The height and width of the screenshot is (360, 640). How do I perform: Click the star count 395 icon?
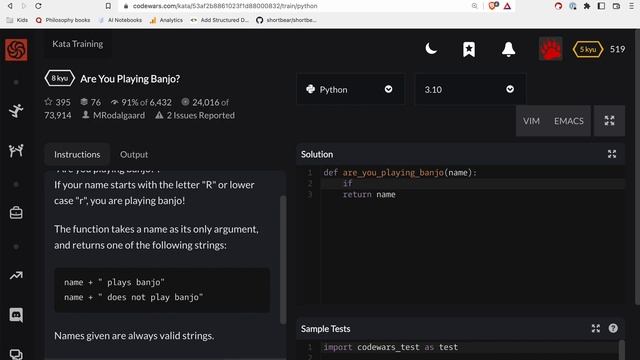point(49,102)
